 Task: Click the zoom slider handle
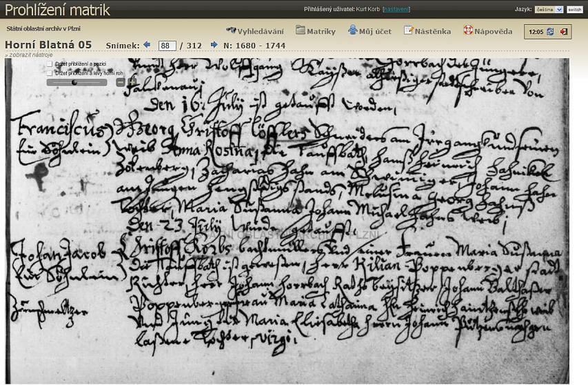[x=74, y=82]
